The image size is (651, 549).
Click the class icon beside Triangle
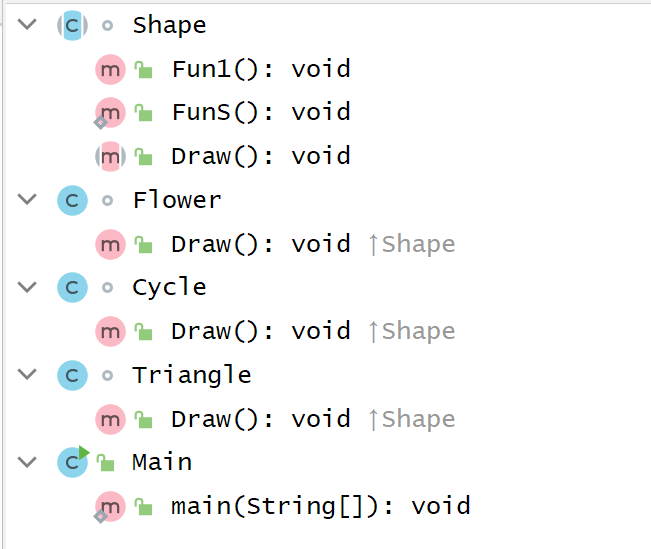coord(72,375)
